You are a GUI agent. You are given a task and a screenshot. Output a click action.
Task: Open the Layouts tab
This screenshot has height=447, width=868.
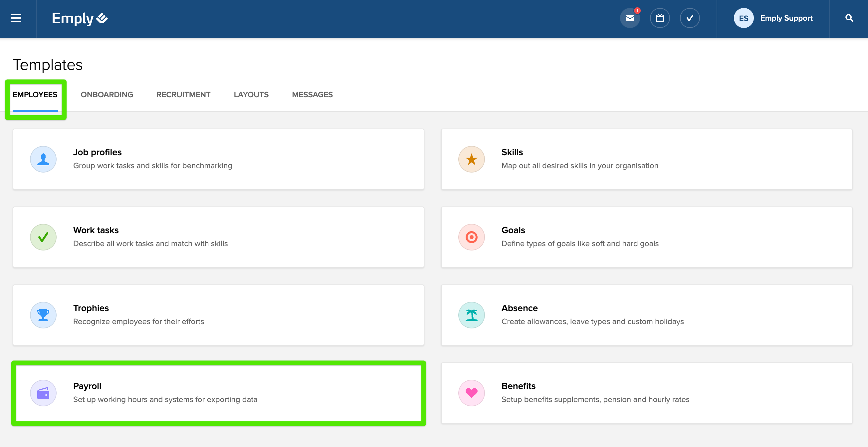click(251, 95)
